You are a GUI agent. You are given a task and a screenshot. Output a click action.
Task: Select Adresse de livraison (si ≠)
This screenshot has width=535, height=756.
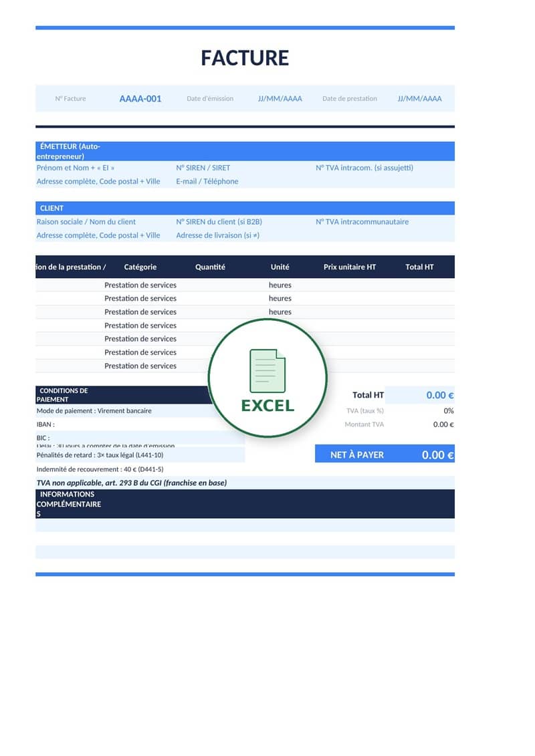click(217, 235)
